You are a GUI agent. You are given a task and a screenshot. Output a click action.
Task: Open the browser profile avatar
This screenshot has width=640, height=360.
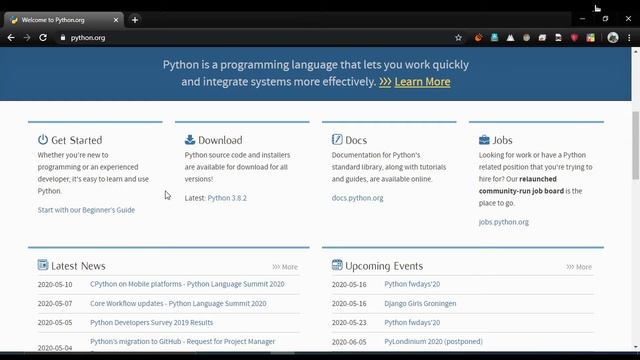(613, 38)
